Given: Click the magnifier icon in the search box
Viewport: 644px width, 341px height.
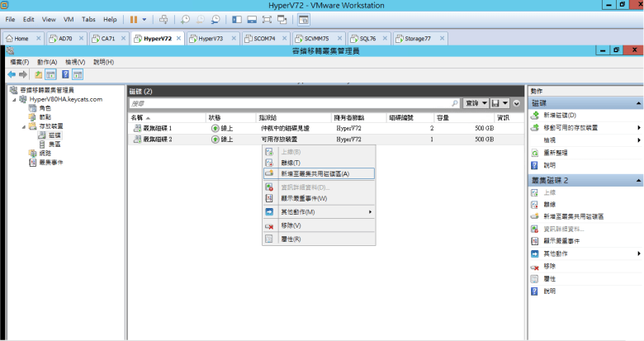Looking at the screenshot, I should (455, 103).
